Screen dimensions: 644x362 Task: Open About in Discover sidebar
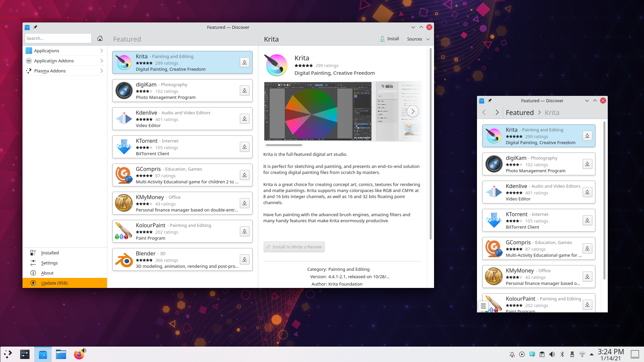(x=65, y=273)
